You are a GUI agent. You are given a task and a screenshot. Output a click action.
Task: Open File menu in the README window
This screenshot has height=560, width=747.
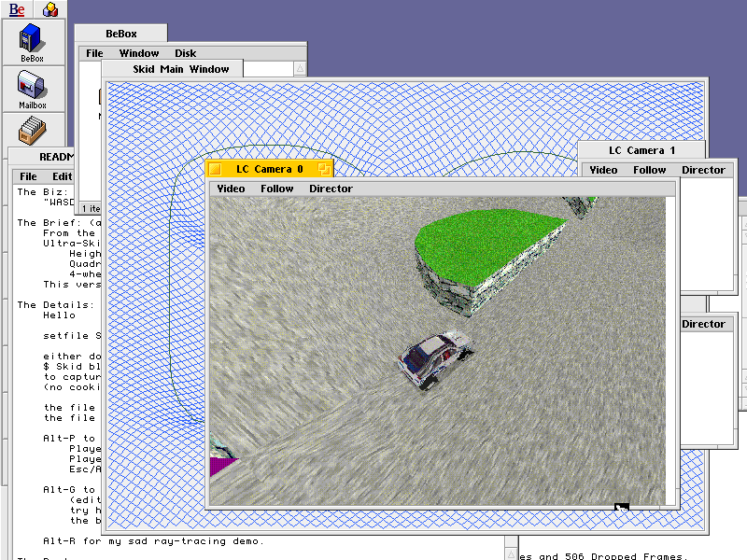pos(28,176)
